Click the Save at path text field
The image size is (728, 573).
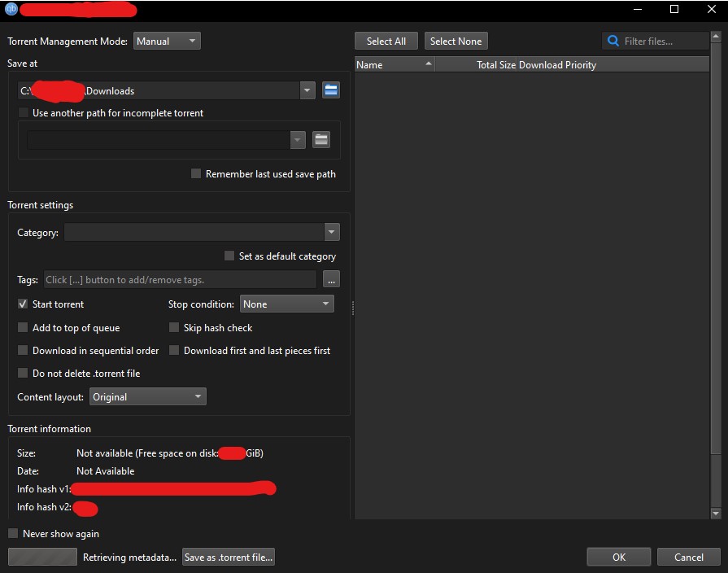(159, 90)
